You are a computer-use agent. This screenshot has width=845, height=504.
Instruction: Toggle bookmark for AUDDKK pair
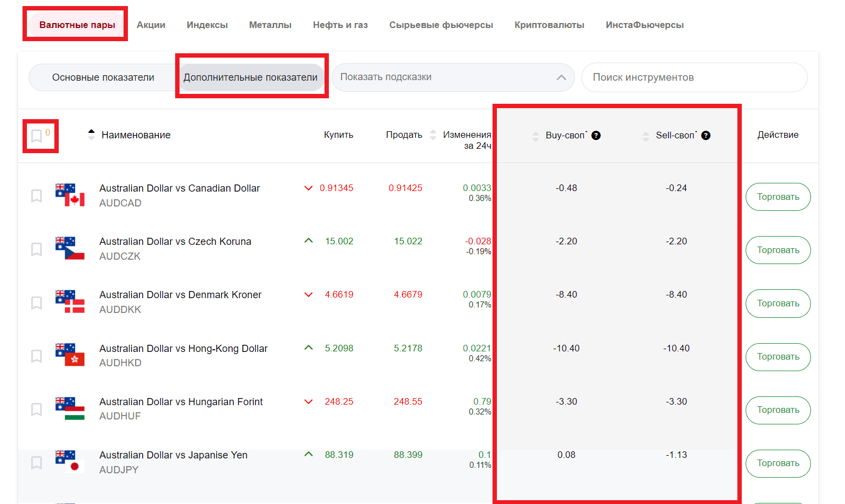pos(36,303)
